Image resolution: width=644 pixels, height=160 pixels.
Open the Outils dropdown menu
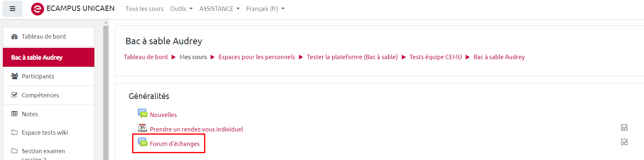pos(181,9)
